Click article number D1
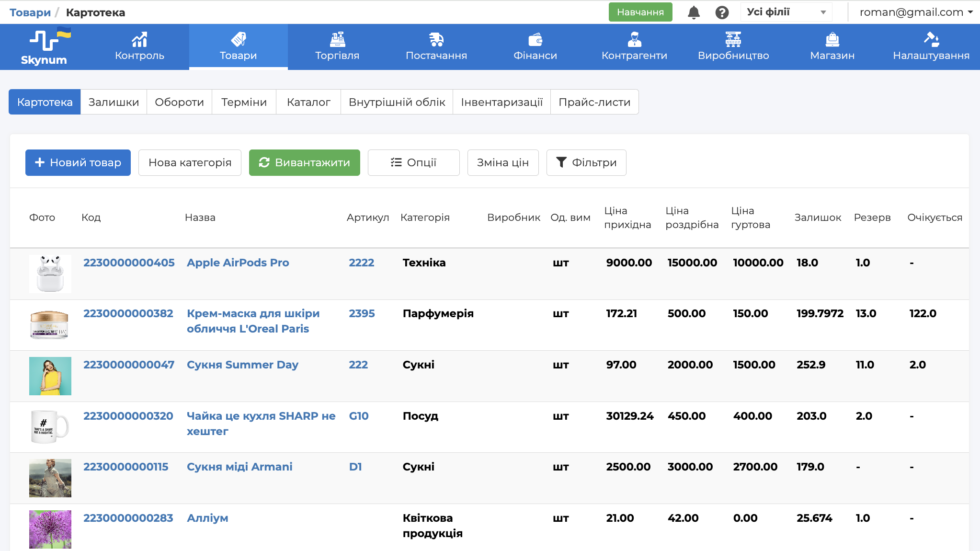The image size is (980, 551). click(x=355, y=467)
